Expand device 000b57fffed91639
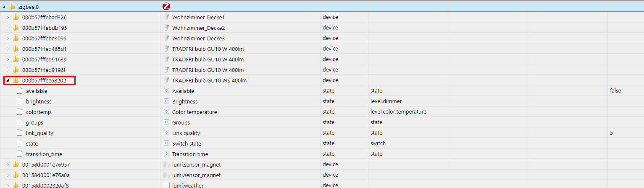This screenshot has width=644, height=188. (x=8, y=59)
